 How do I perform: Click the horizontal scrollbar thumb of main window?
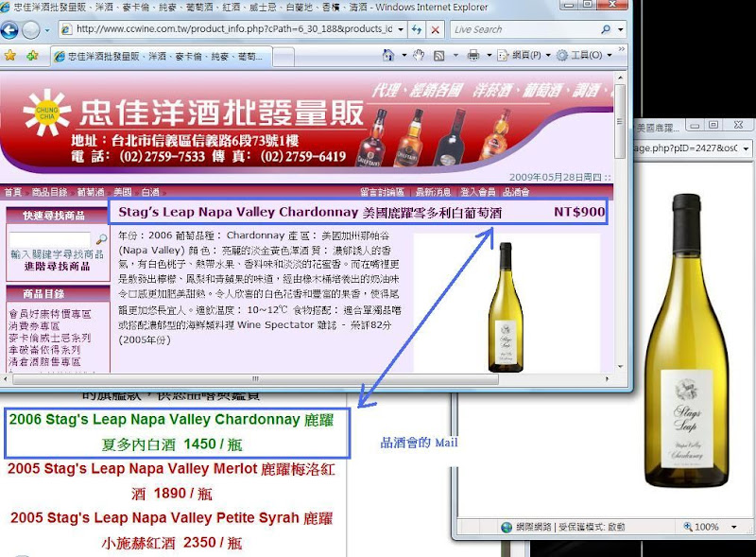(x=255, y=379)
